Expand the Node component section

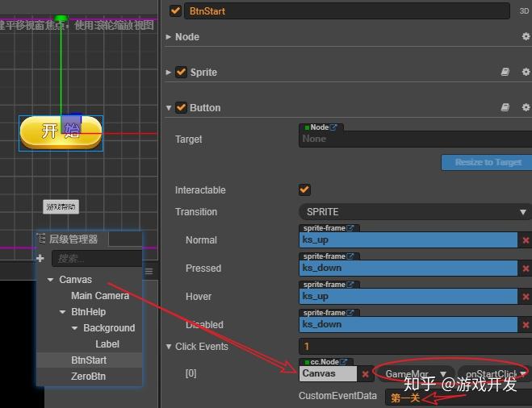pyautogui.click(x=168, y=36)
